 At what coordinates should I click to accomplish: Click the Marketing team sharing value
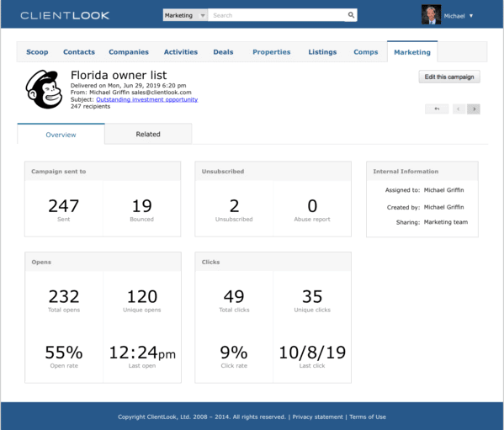pyautogui.click(x=446, y=222)
